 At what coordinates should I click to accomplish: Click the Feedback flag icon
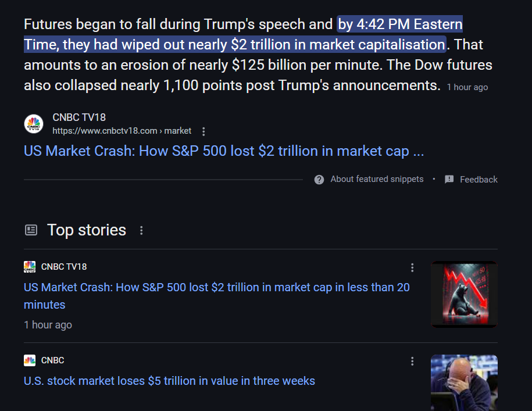tap(449, 180)
